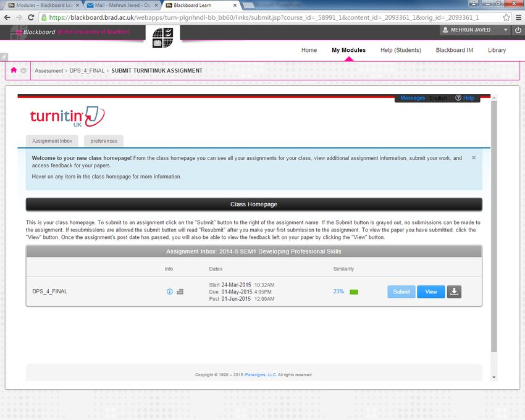Switch to the Mail - Mehrun Javed tab

coord(122,6)
